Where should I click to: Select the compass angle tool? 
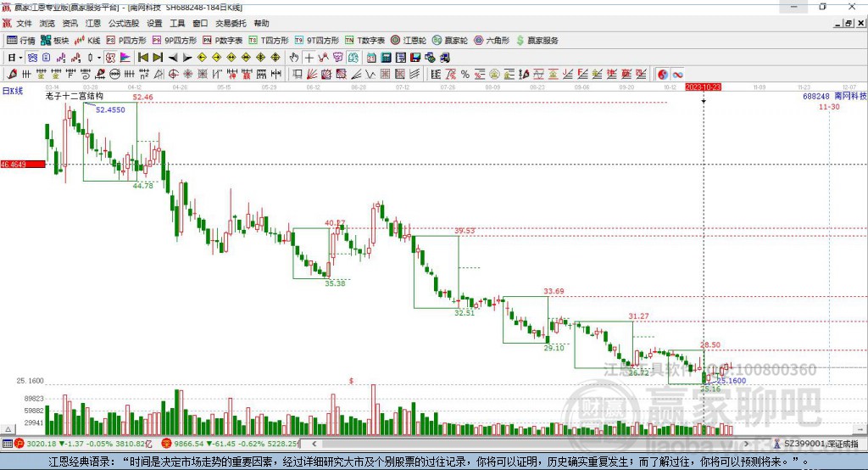point(159,75)
